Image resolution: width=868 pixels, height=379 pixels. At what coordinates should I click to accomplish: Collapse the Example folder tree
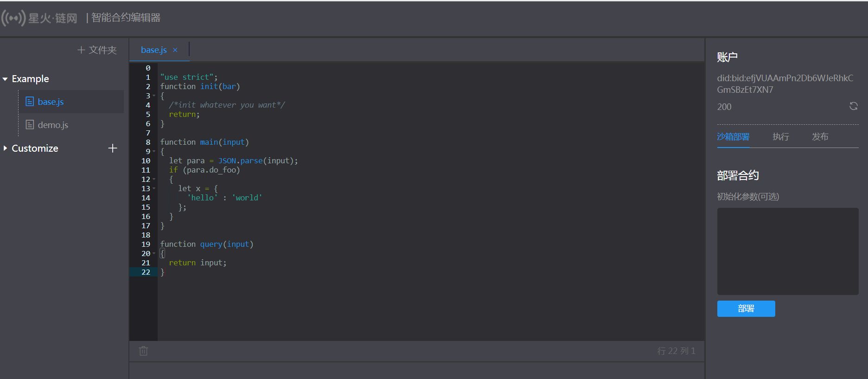point(5,79)
